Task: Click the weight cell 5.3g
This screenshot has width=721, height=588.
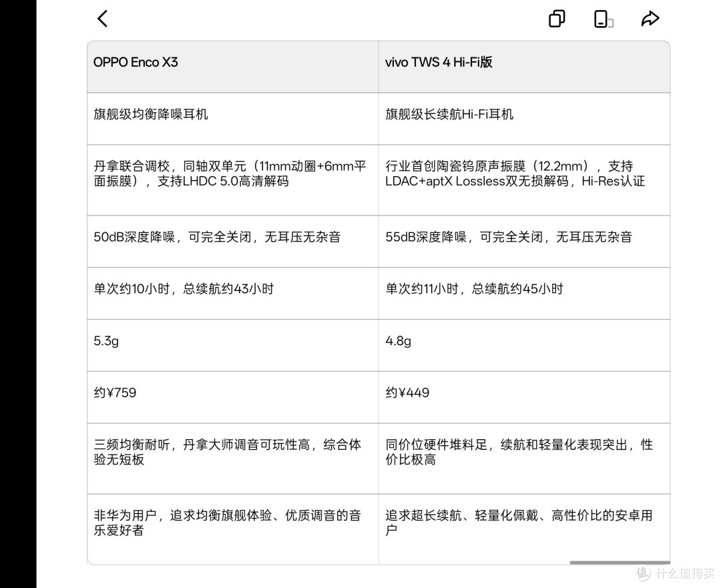Action: [x=233, y=345]
